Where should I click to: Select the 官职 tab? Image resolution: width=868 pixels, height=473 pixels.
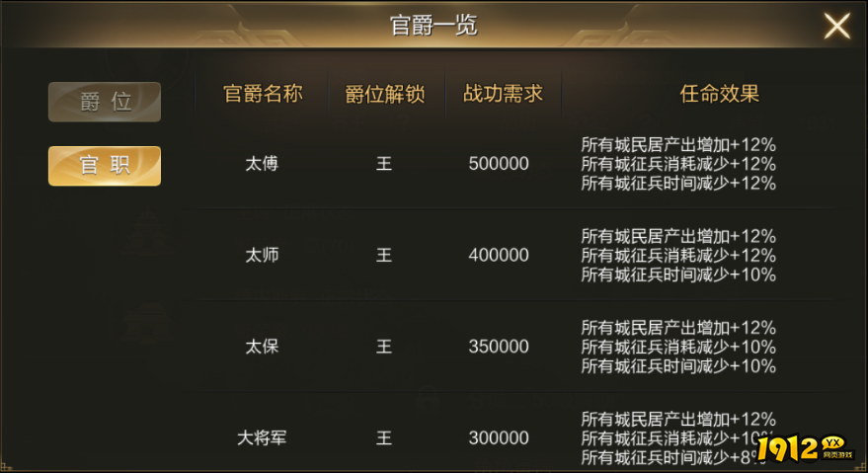coord(105,165)
